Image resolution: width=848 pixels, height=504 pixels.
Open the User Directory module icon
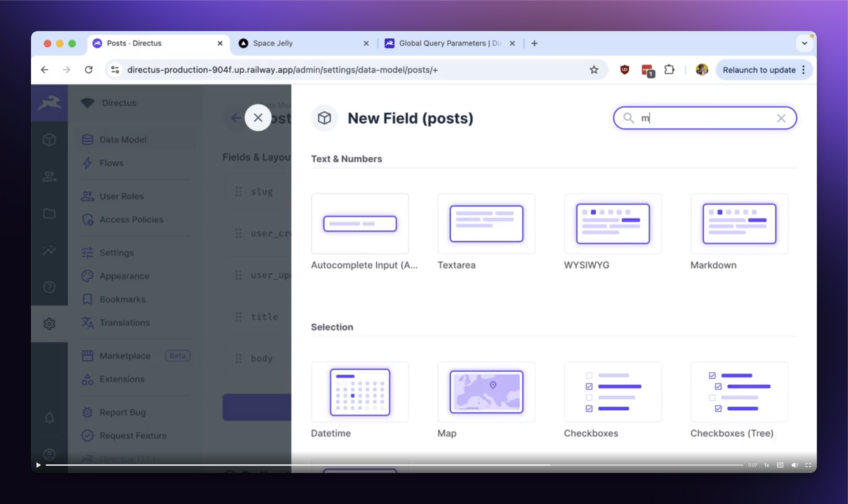pyautogui.click(x=49, y=176)
